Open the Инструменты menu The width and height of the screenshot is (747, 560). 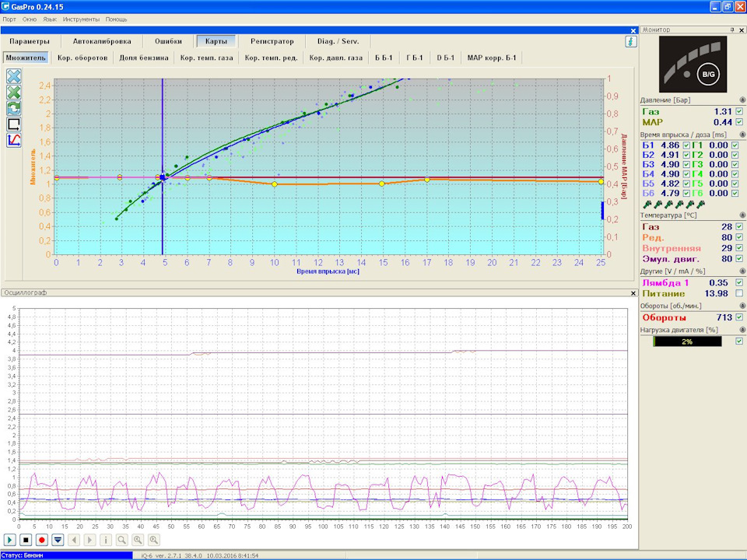pyautogui.click(x=81, y=19)
